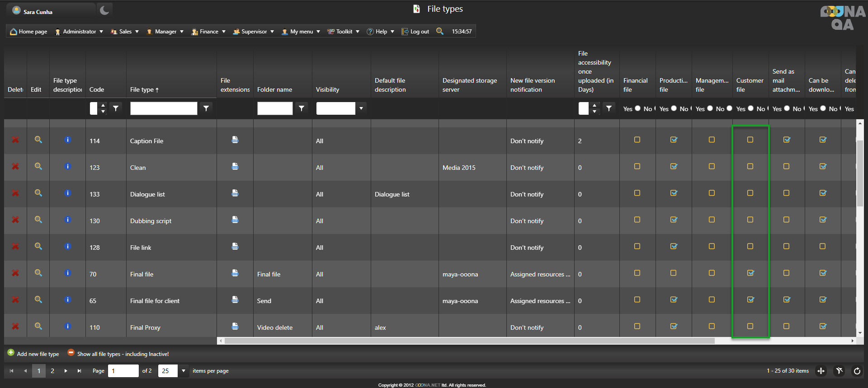868x388 pixels.
Task: Open file extensions icon for Clean row
Action: (x=235, y=167)
